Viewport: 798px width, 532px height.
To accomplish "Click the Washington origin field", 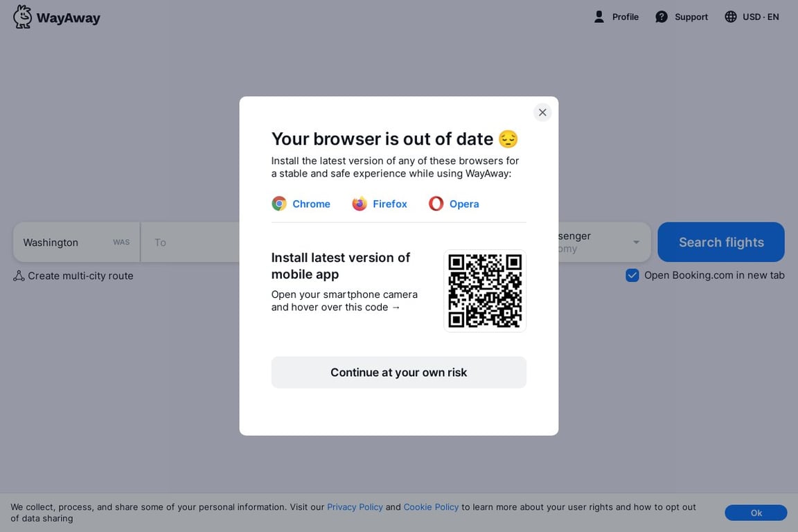I will click(x=76, y=242).
